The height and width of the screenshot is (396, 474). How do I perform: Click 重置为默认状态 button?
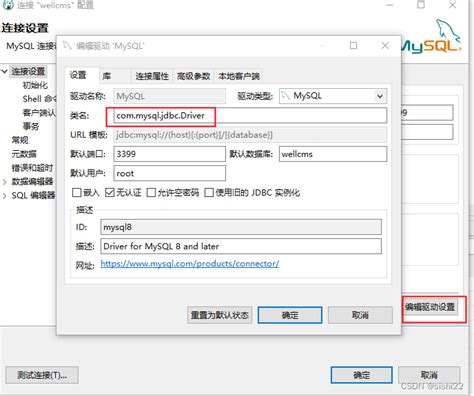[220, 315]
